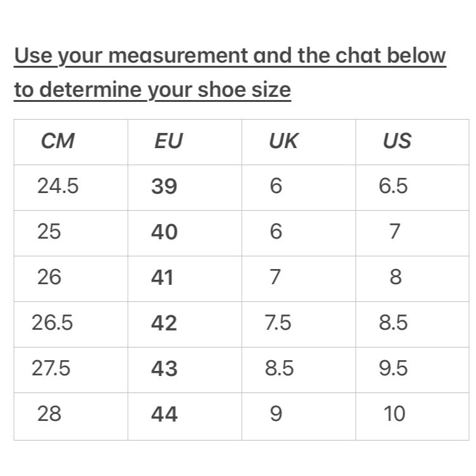The image size is (476, 476).
Task: Click the UK column header
Action: 298,142
